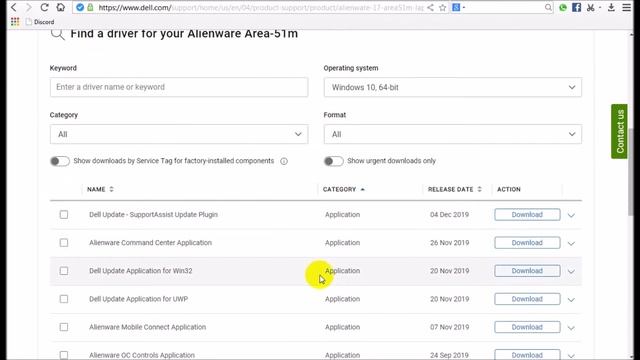The height and width of the screenshot is (360, 640).
Task: Download Alienware Mobile Connect Application
Action: coord(527,327)
